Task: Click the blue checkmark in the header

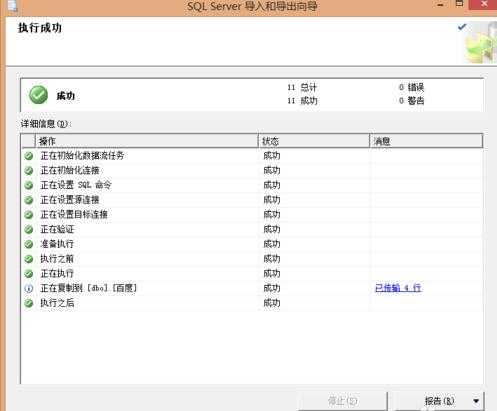Action: tap(462, 27)
